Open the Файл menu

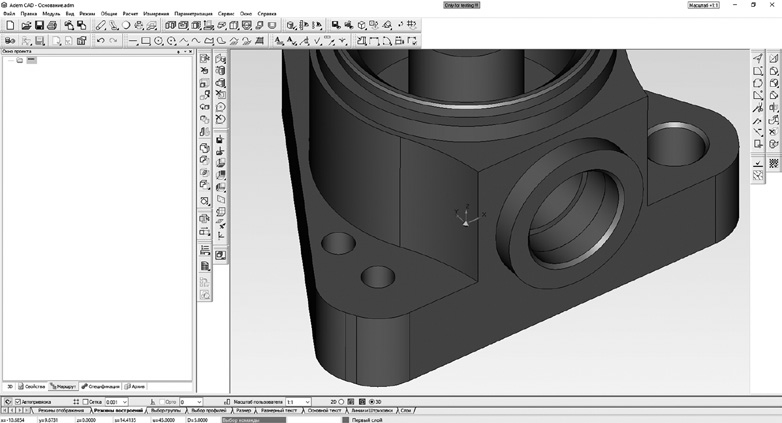(9, 14)
